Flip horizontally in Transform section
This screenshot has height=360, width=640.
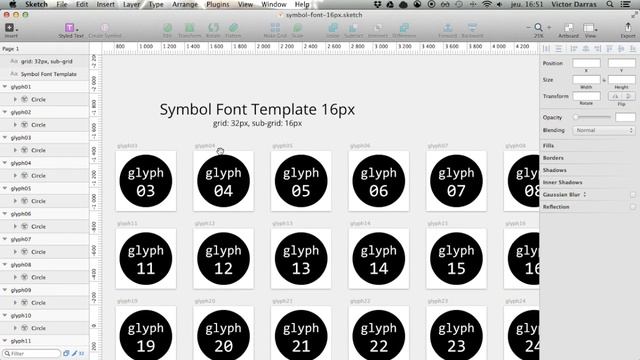click(x=615, y=96)
